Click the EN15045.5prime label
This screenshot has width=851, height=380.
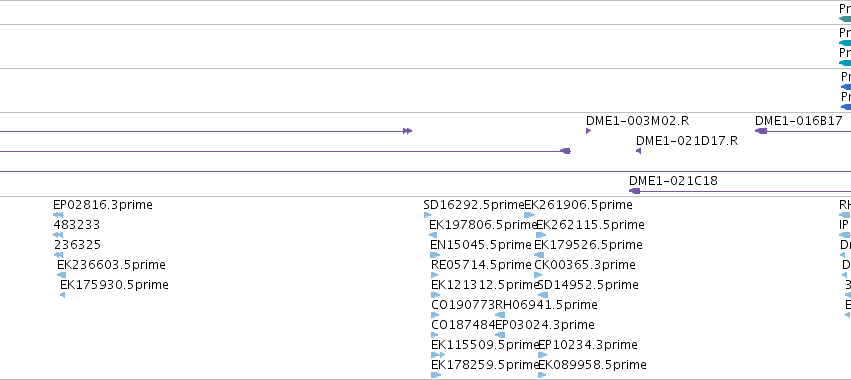click(480, 245)
